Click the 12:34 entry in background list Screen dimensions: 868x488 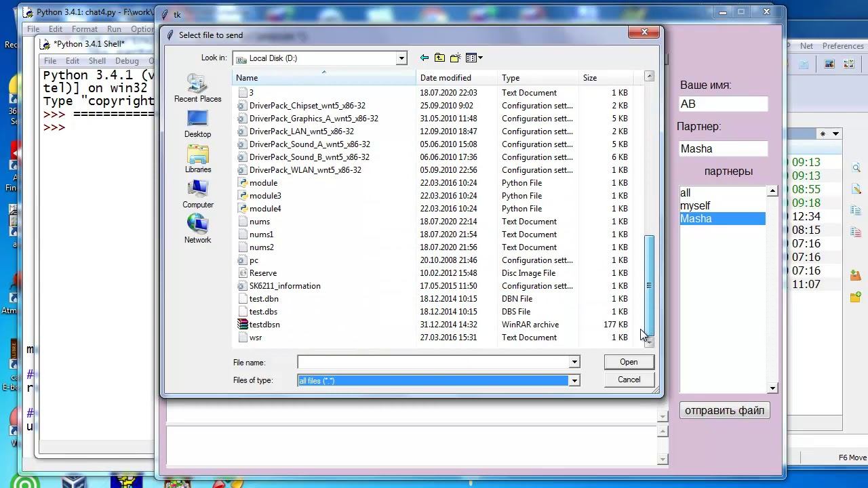point(806,217)
